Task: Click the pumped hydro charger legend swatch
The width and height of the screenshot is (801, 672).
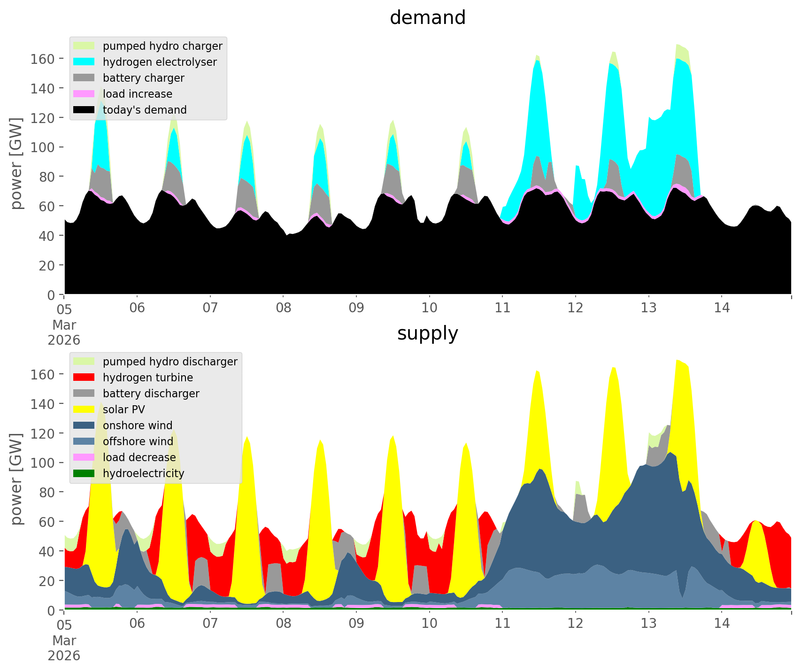Action: tap(84, 46)
